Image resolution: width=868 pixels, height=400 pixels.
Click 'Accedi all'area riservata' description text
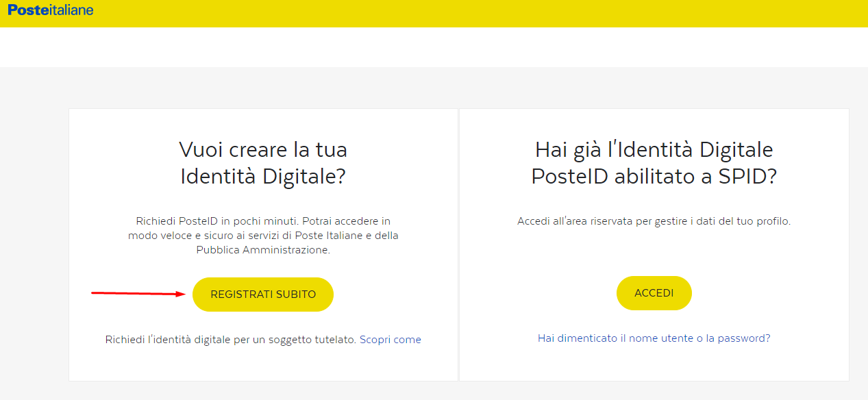654,221
